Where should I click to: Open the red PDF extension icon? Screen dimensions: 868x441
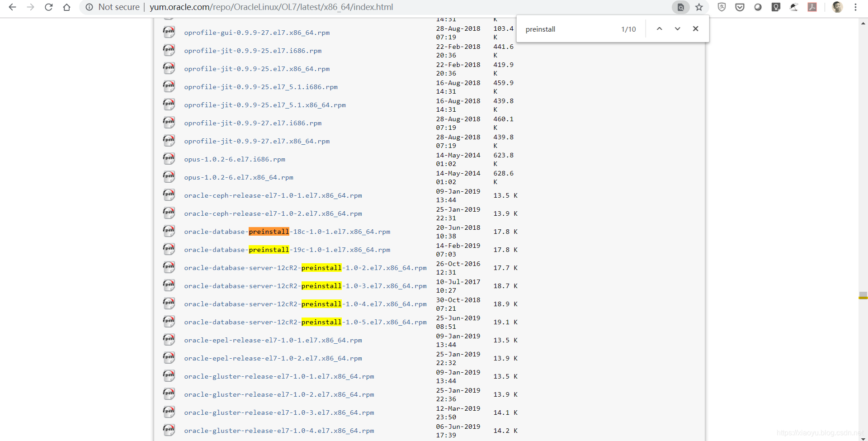pyautogui.click(x=812, y=7)
